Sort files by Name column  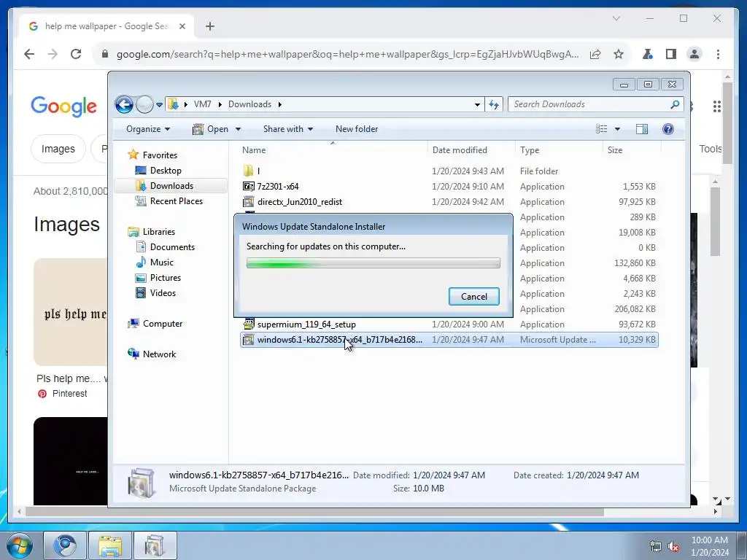[x=254, y=150]
